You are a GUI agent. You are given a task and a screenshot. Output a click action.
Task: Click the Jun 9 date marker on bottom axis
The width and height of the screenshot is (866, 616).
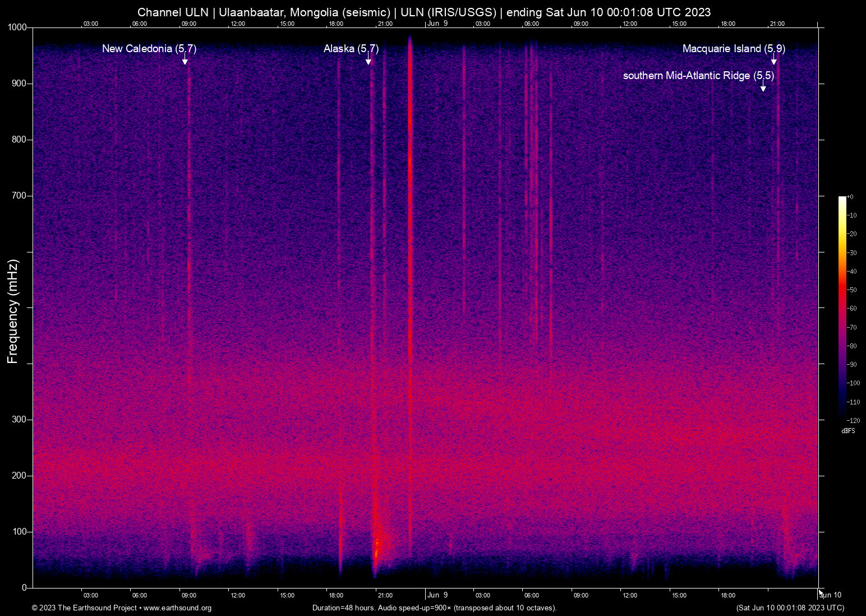tap(437, 595)
